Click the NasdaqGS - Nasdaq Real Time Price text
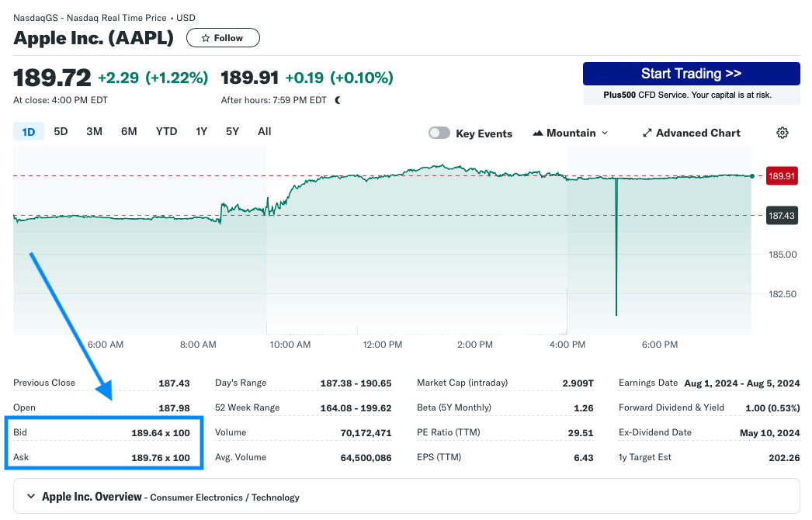Screen dimensions: 812x520 90,18
